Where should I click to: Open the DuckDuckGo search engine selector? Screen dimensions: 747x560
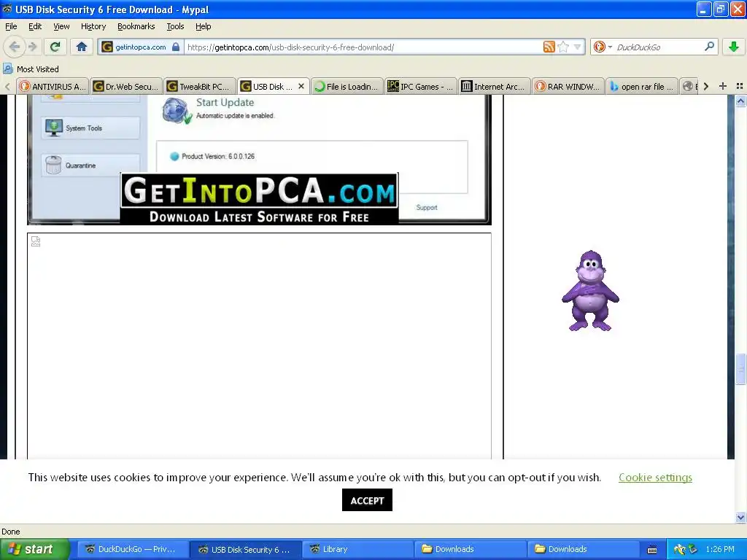tap(602, 47)
